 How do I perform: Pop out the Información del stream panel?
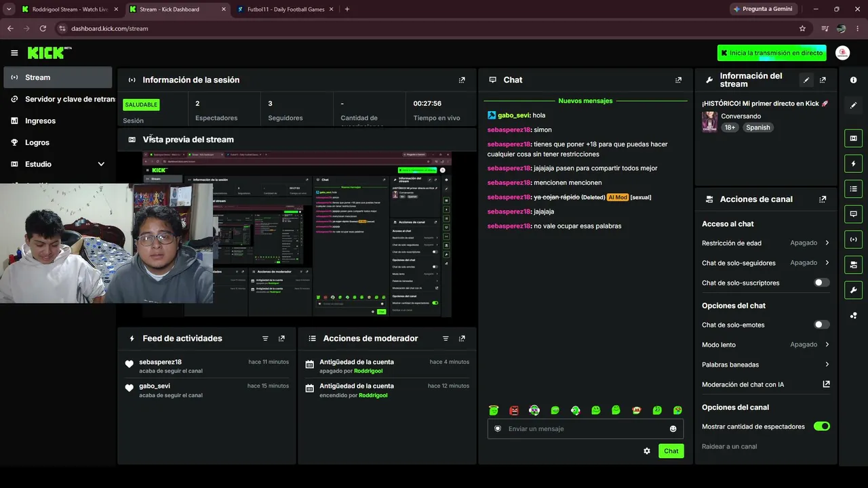823,80
